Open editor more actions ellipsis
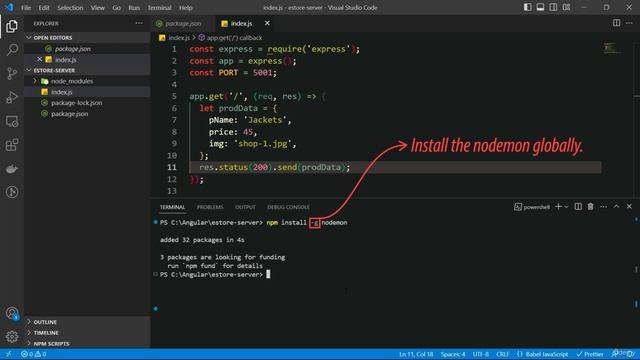The height and width of the screenshot is (360, 640). [x=629, y=23]
